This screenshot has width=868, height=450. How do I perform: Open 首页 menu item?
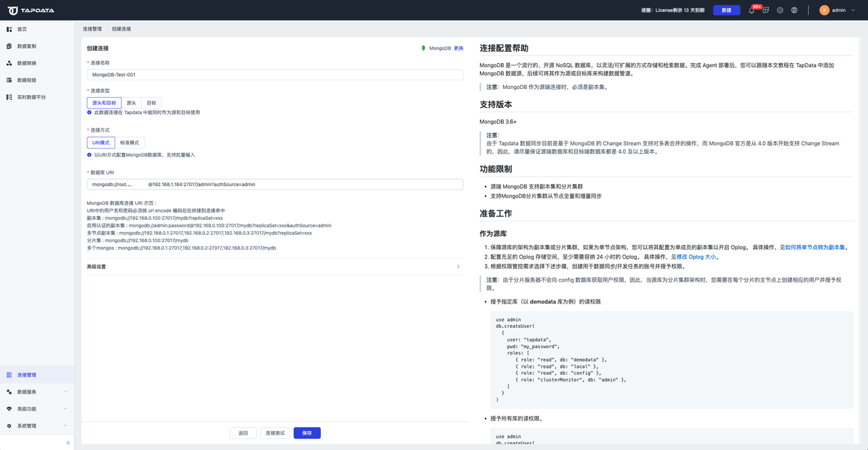click(37, 29)
